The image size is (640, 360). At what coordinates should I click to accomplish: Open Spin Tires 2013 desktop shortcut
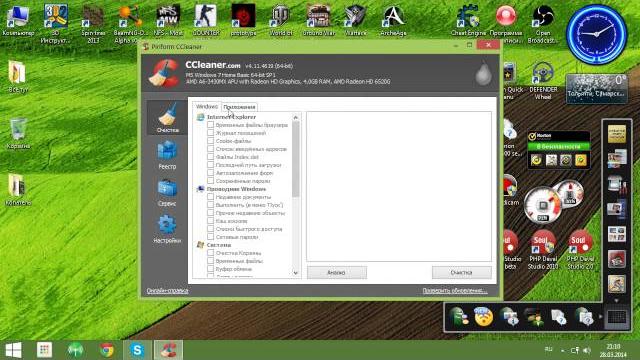[93, 24]
